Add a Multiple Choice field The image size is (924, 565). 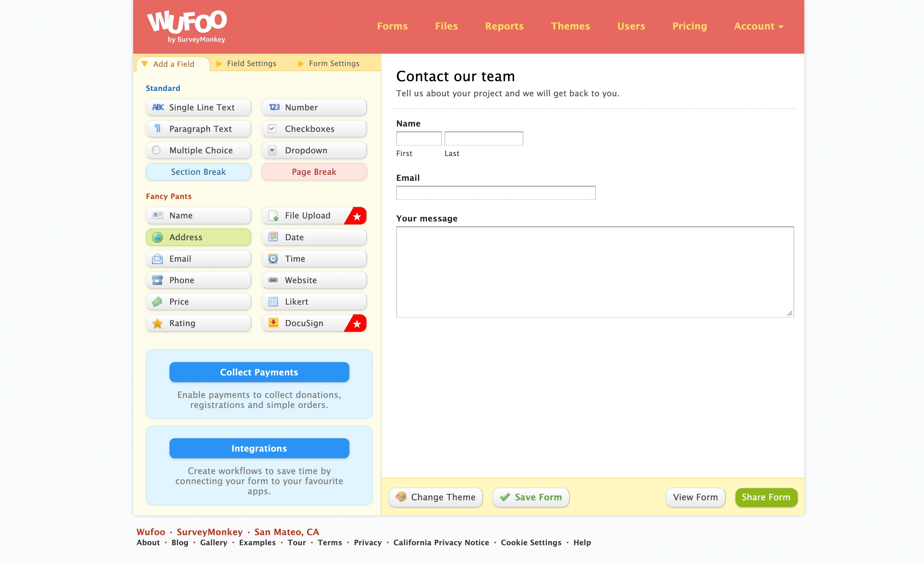[198, 150]
